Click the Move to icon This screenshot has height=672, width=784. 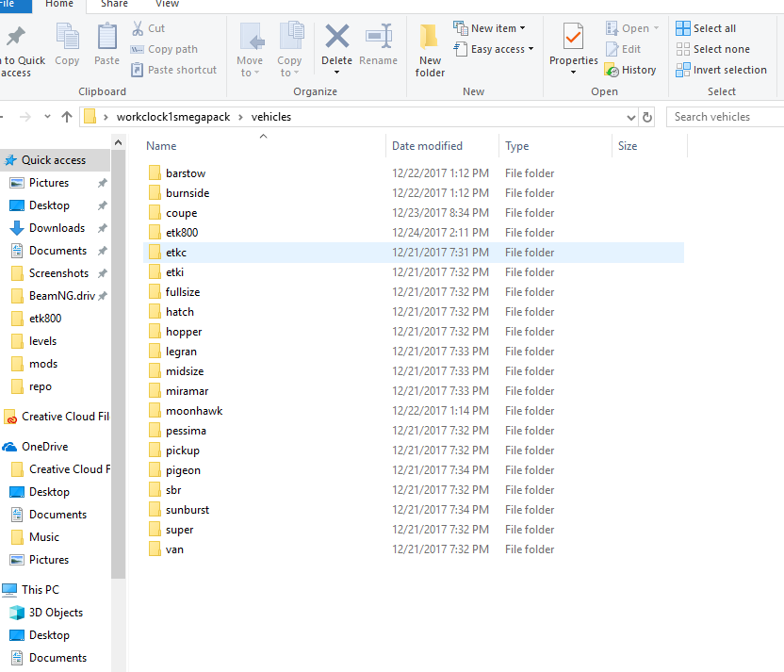tap(252, 36)
